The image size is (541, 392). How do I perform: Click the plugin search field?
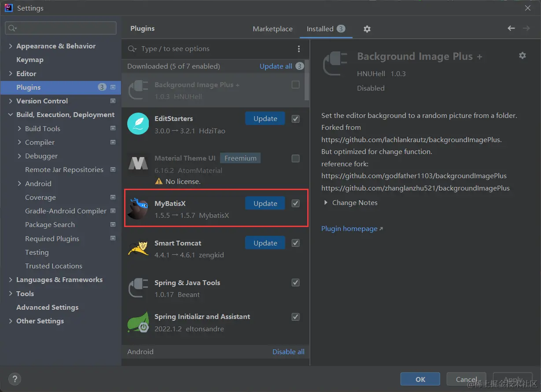tap(216, 49)
